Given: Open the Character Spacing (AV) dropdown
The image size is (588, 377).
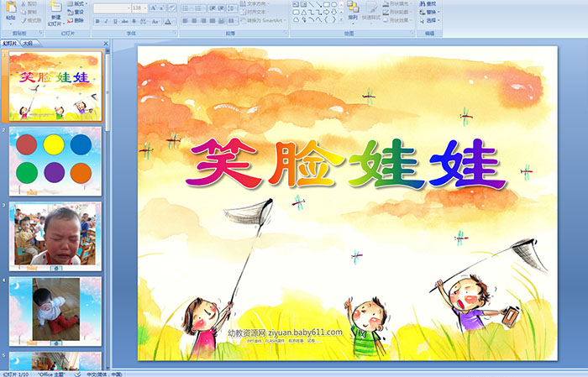Looking at the screenshot, I should point(144,21).
